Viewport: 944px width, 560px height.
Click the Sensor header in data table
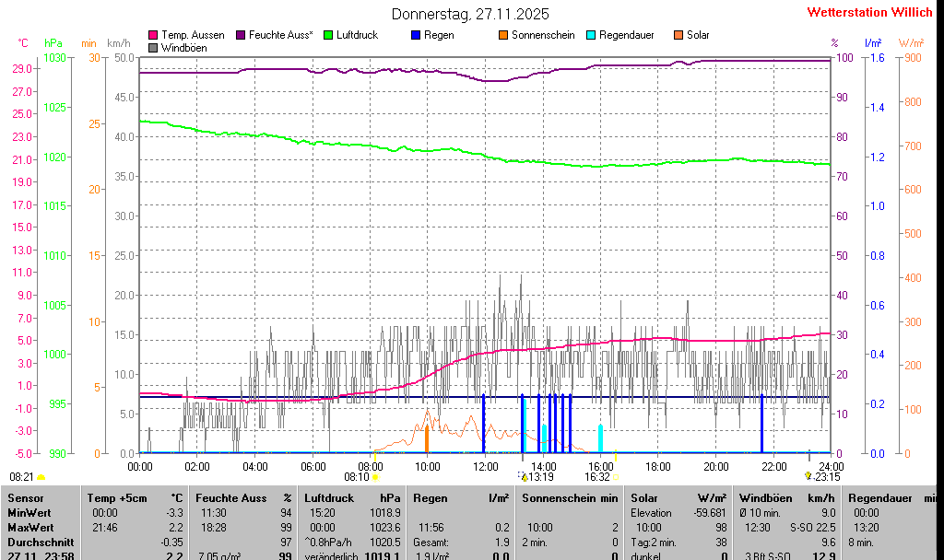click(x=25, y=497)
